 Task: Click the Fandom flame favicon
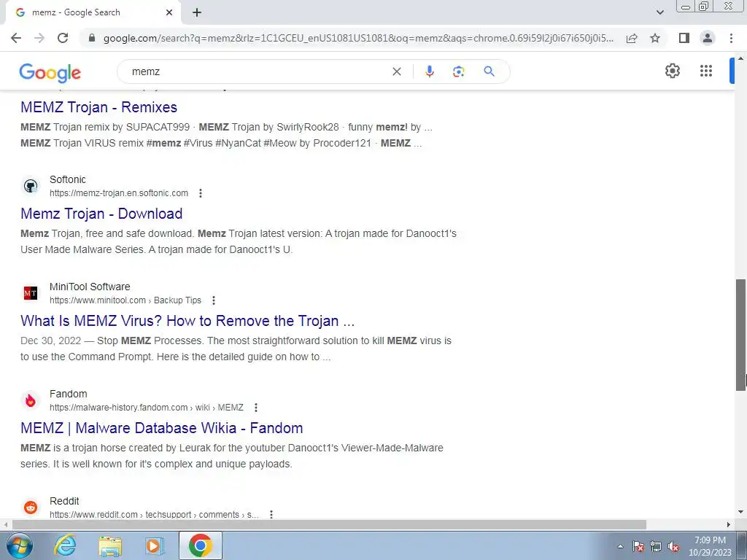point(31,400)
